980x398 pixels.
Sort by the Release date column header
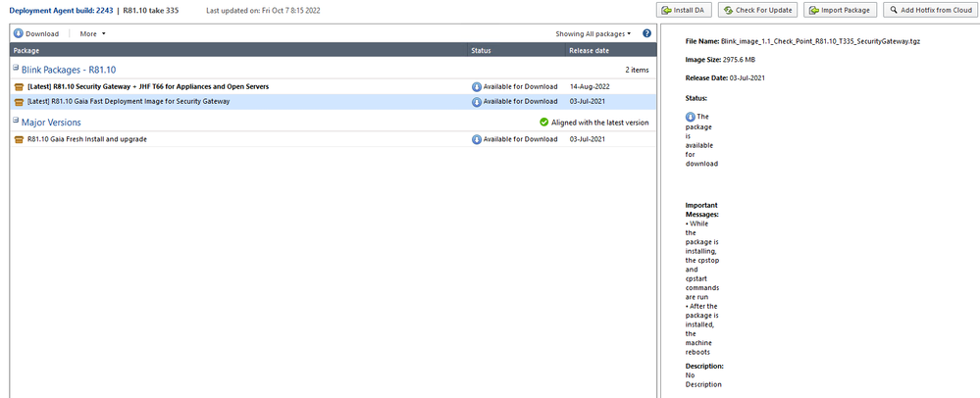click(x=610, y=51)
